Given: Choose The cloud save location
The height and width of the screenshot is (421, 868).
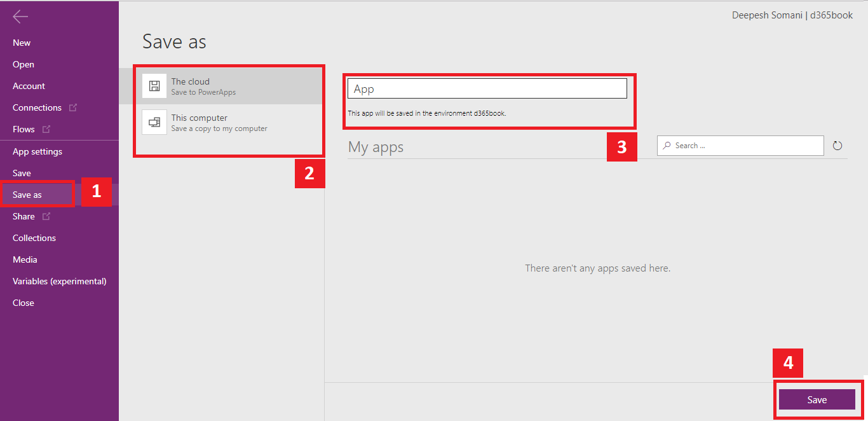Looking at the screenshot, I should 222,86.
